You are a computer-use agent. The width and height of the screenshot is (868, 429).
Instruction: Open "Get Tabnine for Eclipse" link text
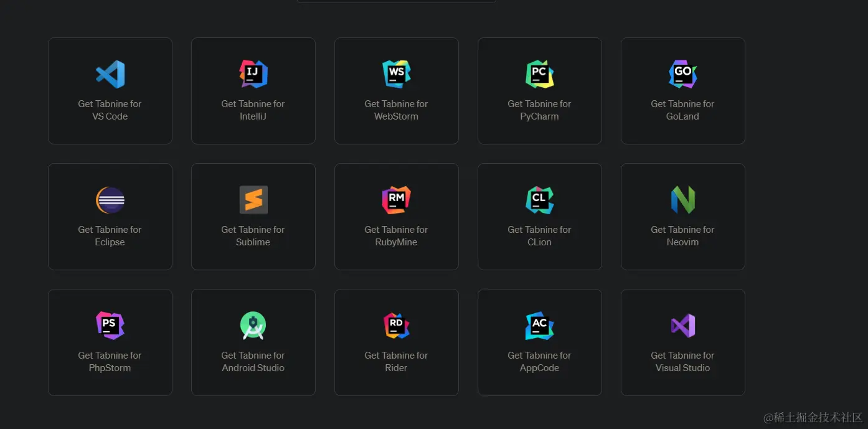pyautogui.click(x=110, y=236)
